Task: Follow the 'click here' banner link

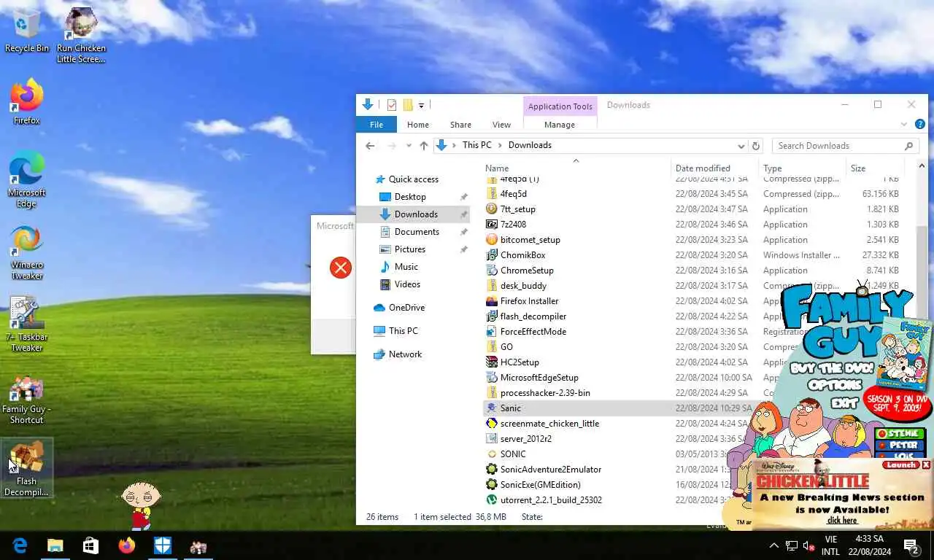Action: click(x=841, y=520)
